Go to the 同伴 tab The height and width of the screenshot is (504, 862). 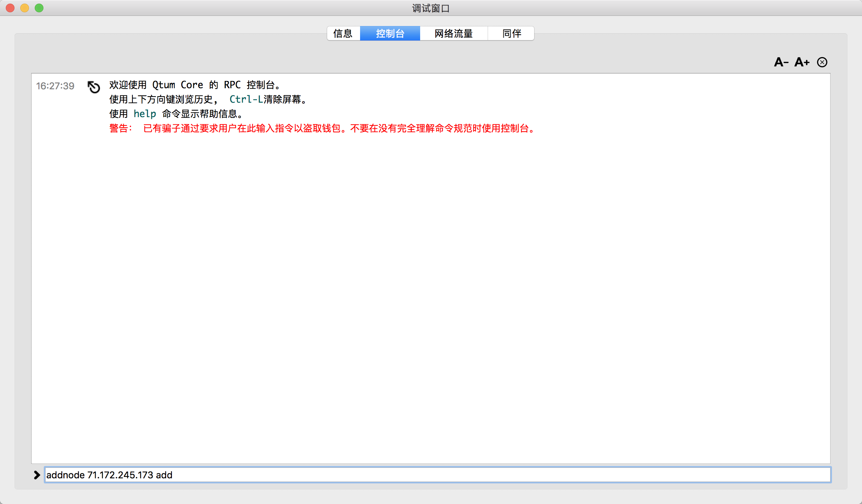click(x=511, y=34)
